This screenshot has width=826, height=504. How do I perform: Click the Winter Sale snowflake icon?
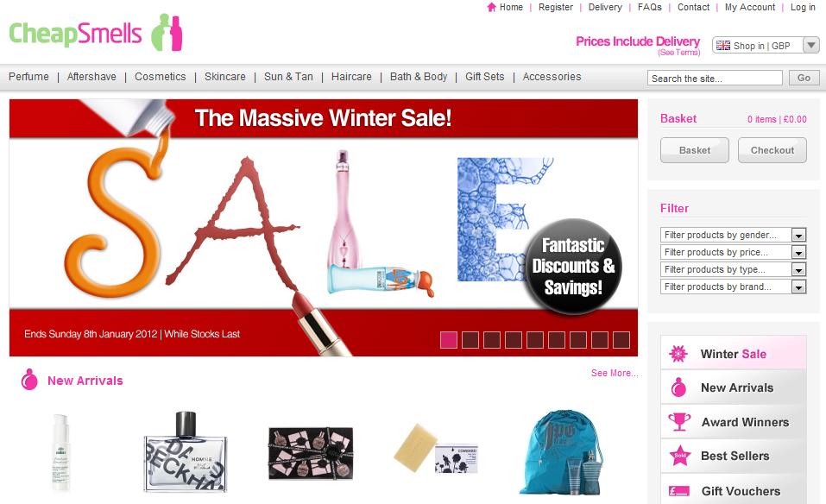click(678, 353)
